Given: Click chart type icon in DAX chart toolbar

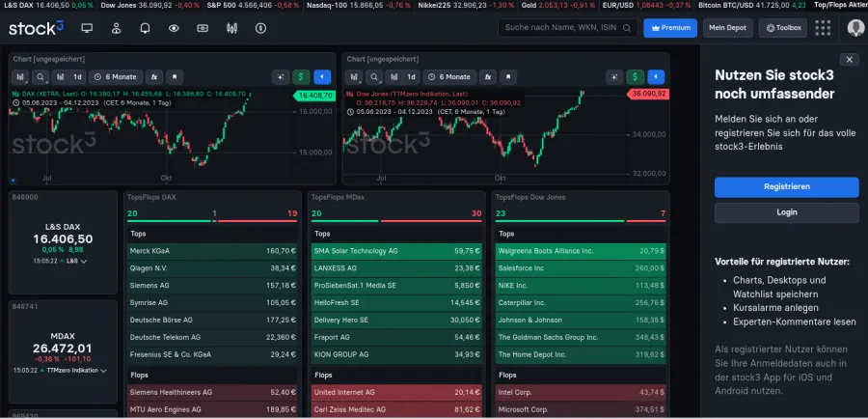Looking at the screenshot, I should click(x=21, y=77).
